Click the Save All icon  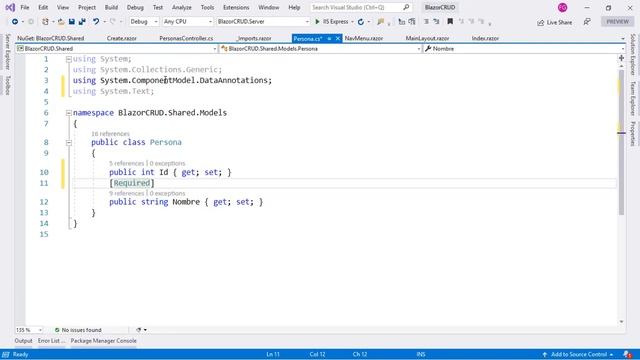(x=82, y=22)
